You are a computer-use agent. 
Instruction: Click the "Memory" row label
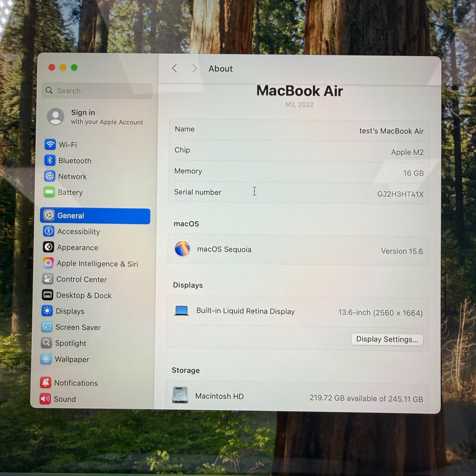click(188, 171)
